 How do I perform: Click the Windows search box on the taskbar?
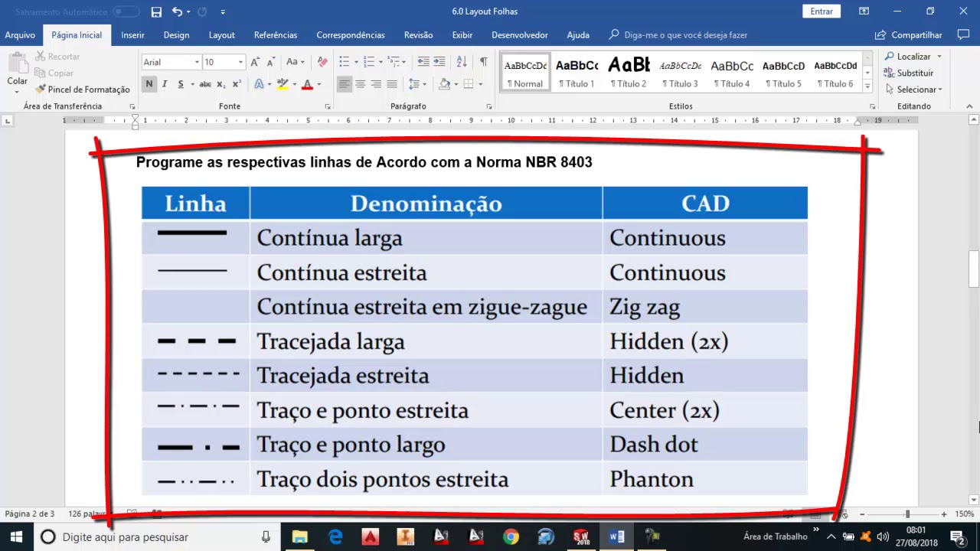[x=156, y=537]
